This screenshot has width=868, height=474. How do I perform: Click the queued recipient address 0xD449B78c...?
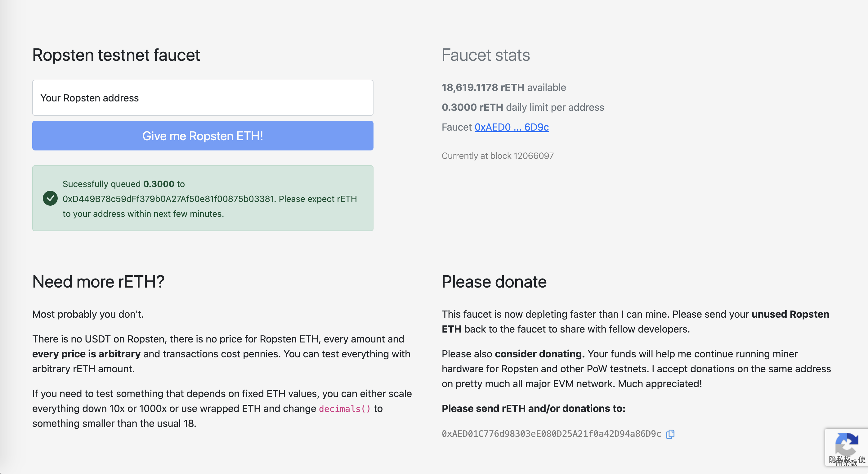pyautogui.click(x=169, y=199)
